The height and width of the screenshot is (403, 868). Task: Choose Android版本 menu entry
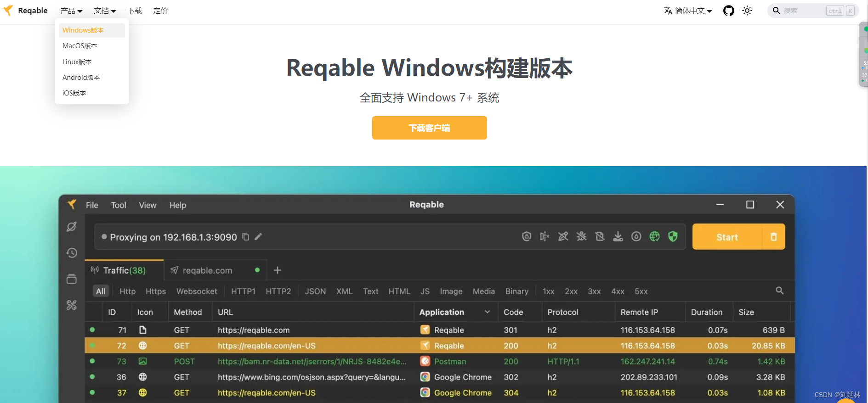(92, 78)
